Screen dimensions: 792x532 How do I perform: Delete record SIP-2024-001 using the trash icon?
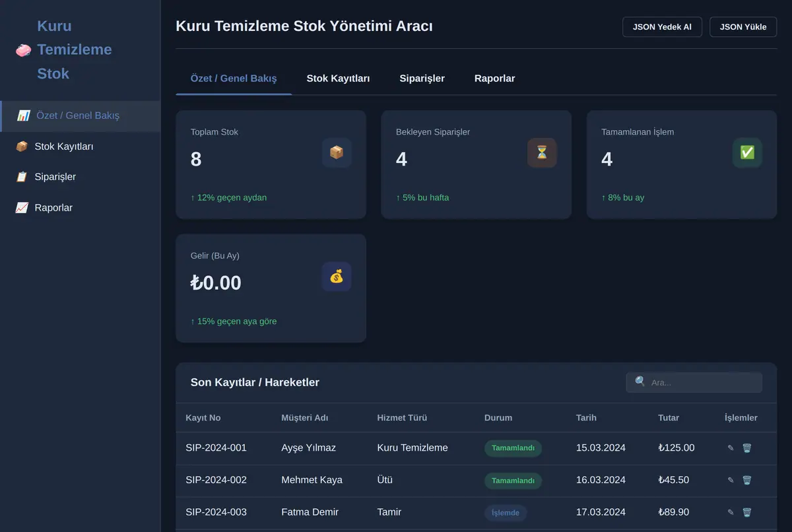747,448
